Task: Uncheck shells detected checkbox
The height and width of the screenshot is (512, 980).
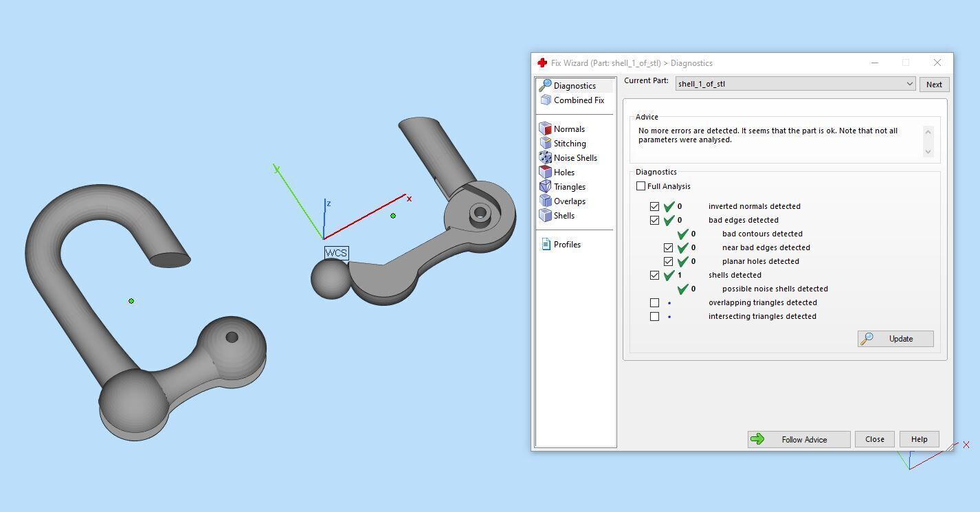Action: click(x=654, y=275)
